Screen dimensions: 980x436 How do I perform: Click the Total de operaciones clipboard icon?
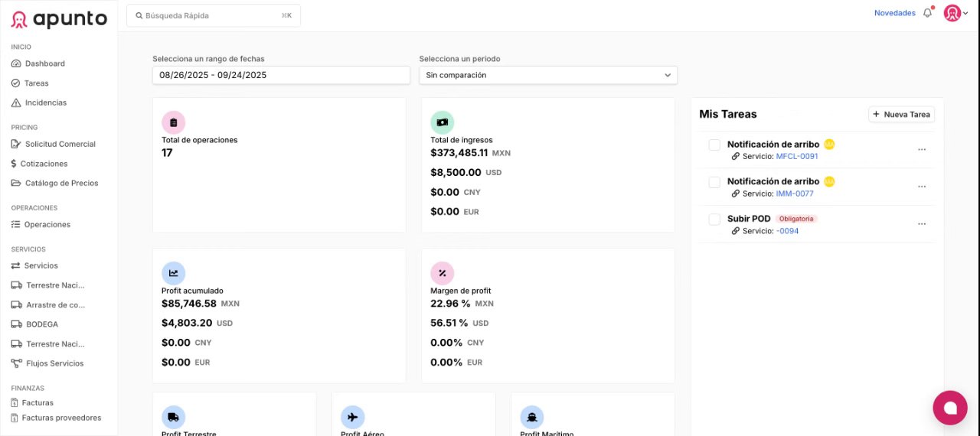(173, 122)
